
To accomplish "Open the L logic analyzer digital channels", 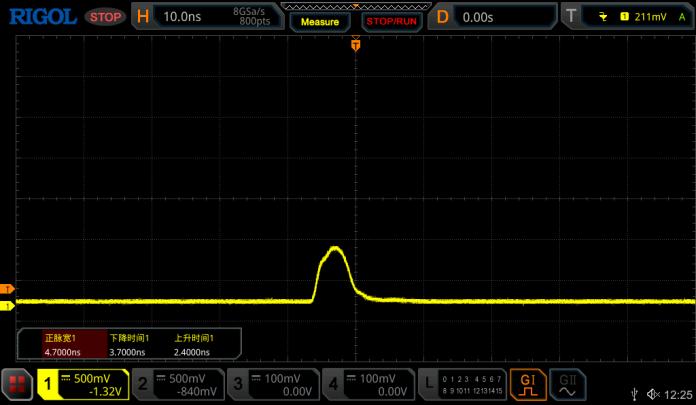I will pos(460,384).
